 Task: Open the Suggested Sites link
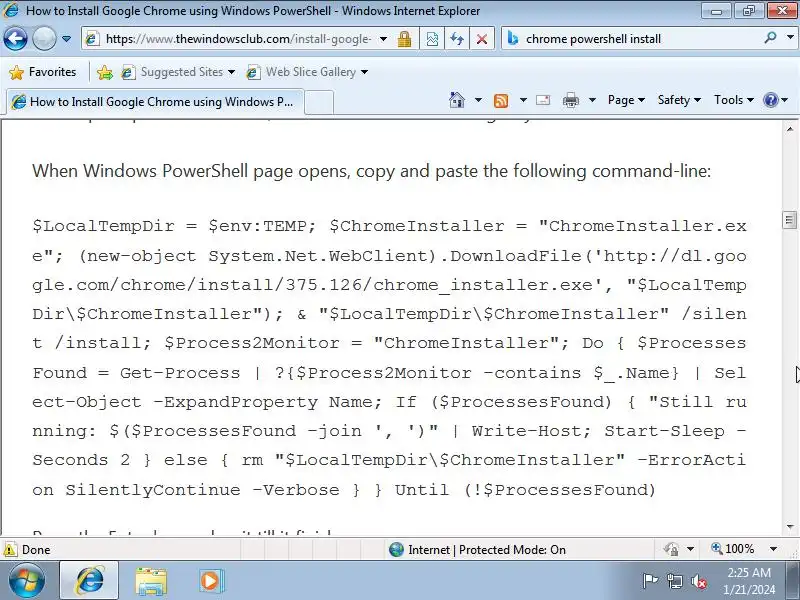[x=178, y=72]
